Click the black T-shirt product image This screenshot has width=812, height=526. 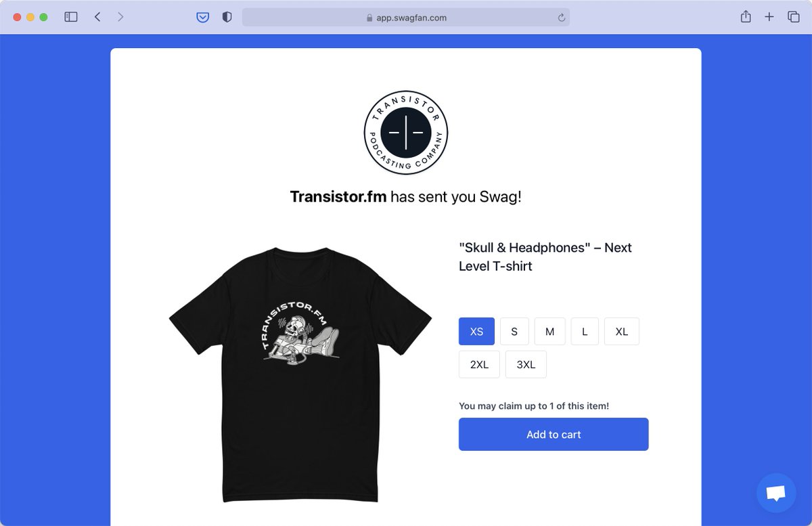300,374
